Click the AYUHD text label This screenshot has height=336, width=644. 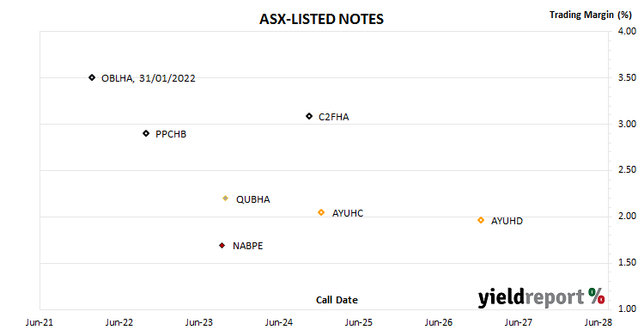507,221
